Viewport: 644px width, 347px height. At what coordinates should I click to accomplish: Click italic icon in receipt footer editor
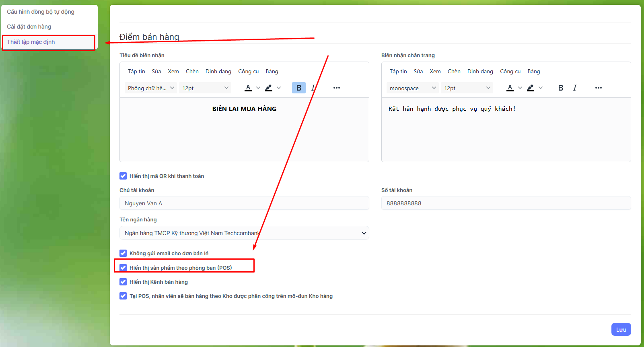tap(574, 88)
